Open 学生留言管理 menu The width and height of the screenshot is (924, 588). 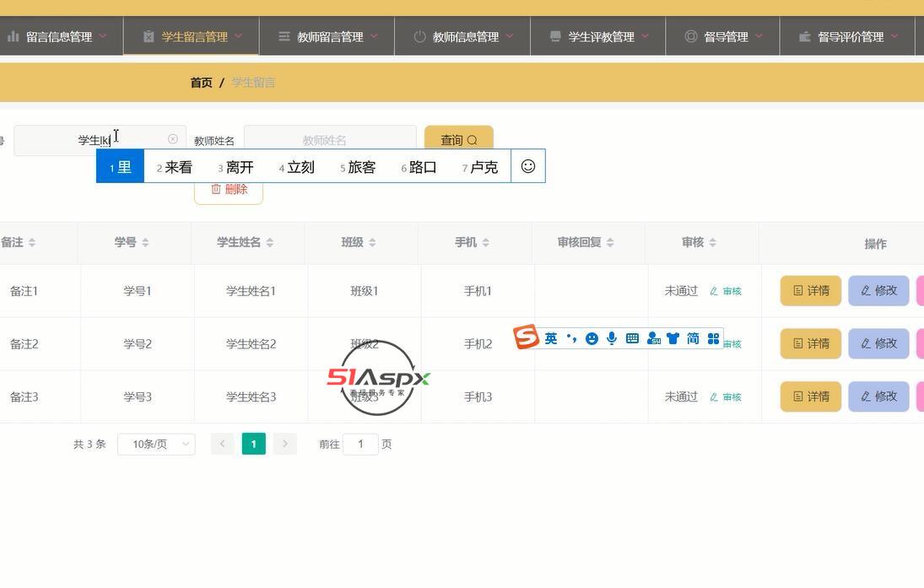pos(192,36)
